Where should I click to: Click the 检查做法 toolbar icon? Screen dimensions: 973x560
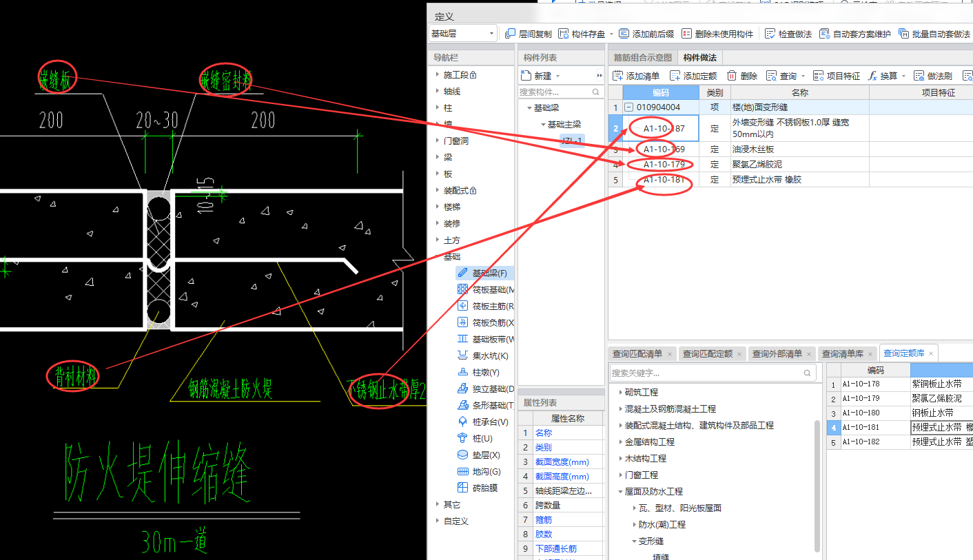pyautogui.click(x=770, y=34)
